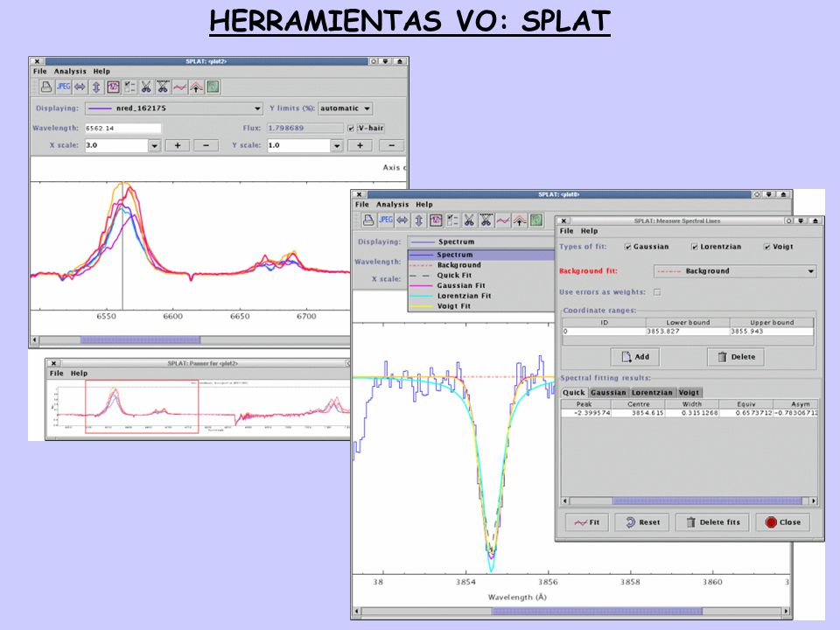Open the File menu in plot2 window

point(40,71)
